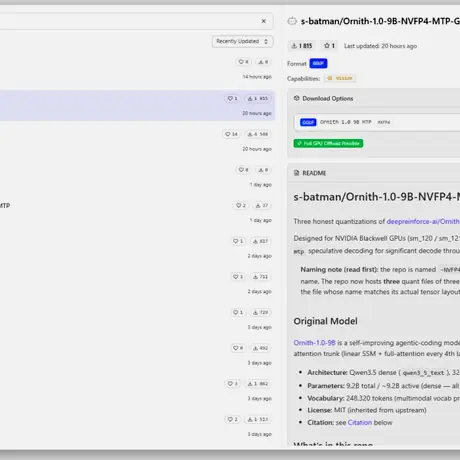This screenshot has width=460, height=460.
Task: Click the heart count in the 14 hours ago row
Action: [244, 62]
